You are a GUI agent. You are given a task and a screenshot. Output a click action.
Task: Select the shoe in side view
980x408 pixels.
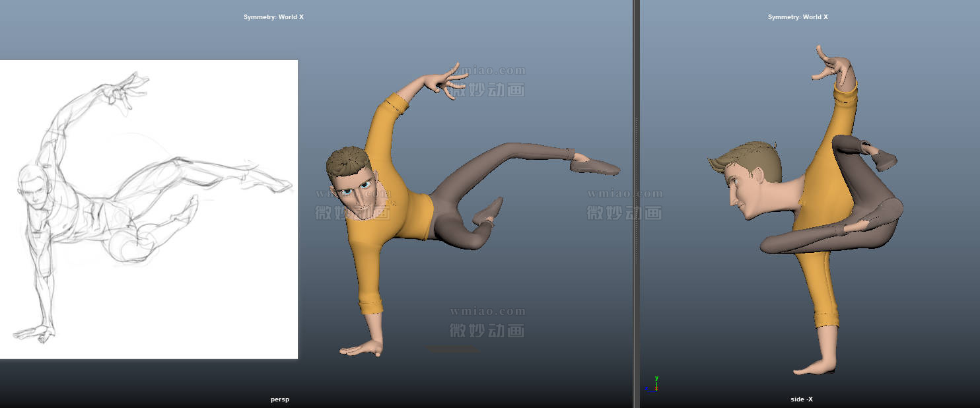click(x=883, y=158)
